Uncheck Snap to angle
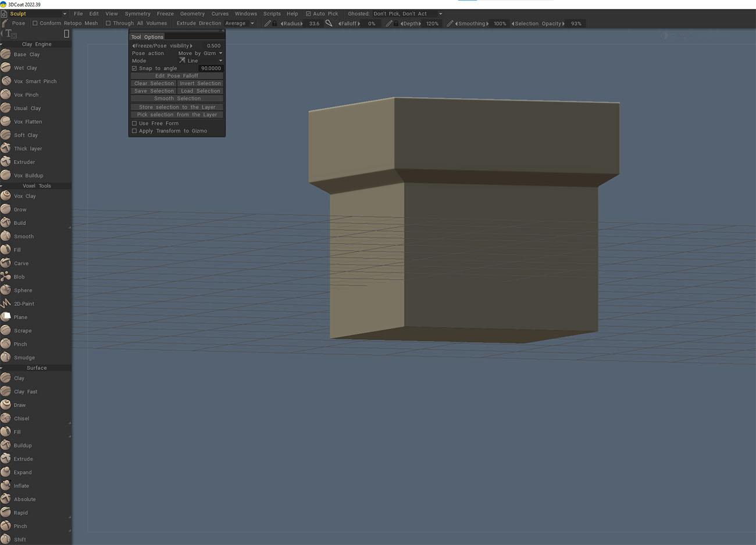The image size is (756, 545). tap(134, 68)
